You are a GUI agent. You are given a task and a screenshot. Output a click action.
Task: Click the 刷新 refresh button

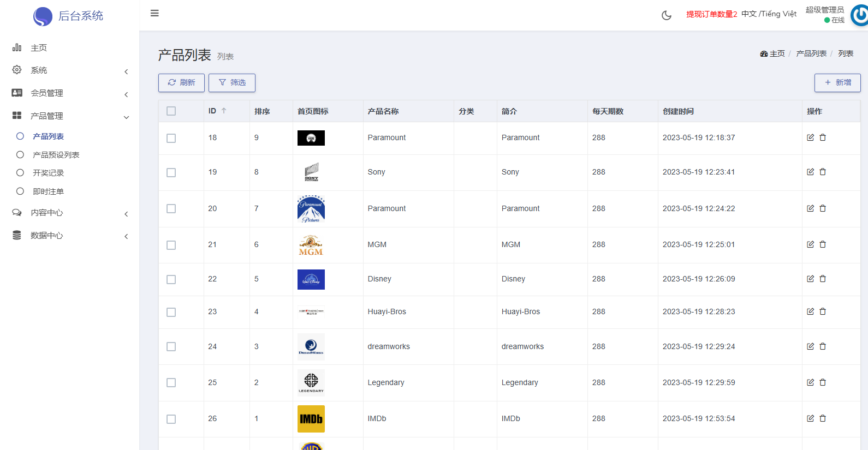(x=181, y=83)
